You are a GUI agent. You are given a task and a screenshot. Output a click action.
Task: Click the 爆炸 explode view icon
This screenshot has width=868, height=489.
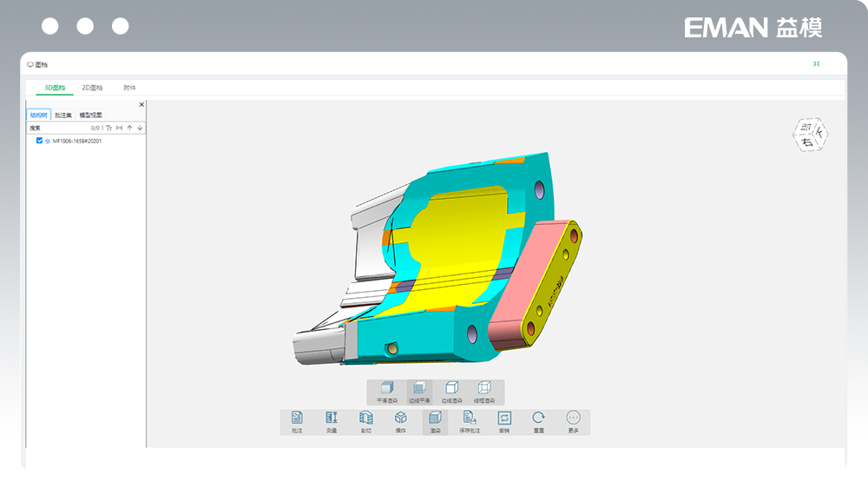pyautogui.click(x=400, y=421)
